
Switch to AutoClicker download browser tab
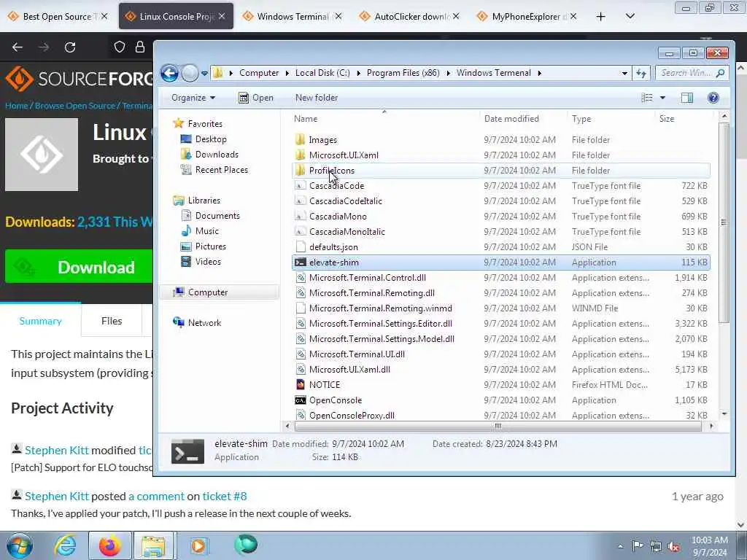click(410, 17)
